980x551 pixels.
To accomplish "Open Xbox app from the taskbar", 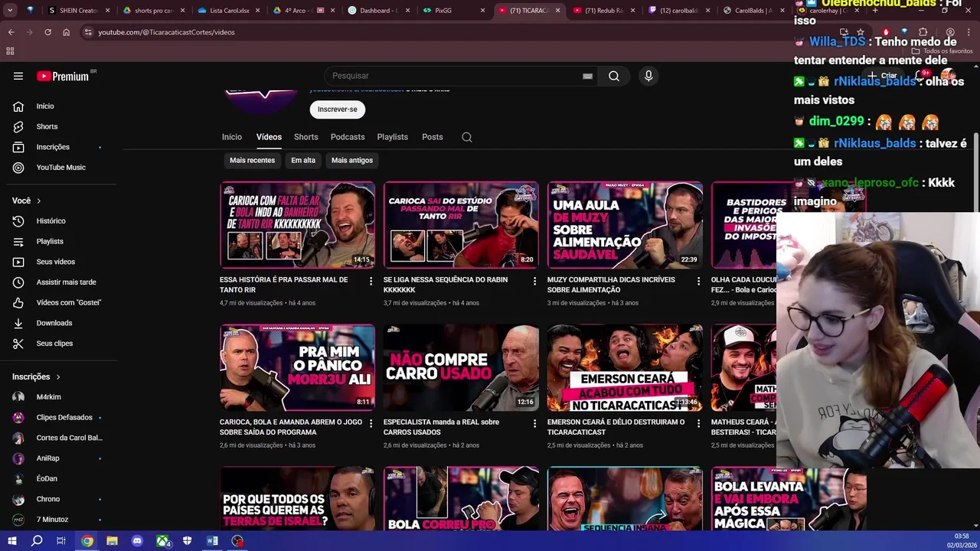I will (162, 540).
